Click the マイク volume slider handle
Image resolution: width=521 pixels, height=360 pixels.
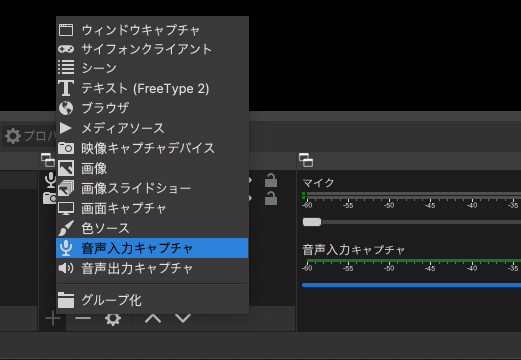click(x=312, y=222)
